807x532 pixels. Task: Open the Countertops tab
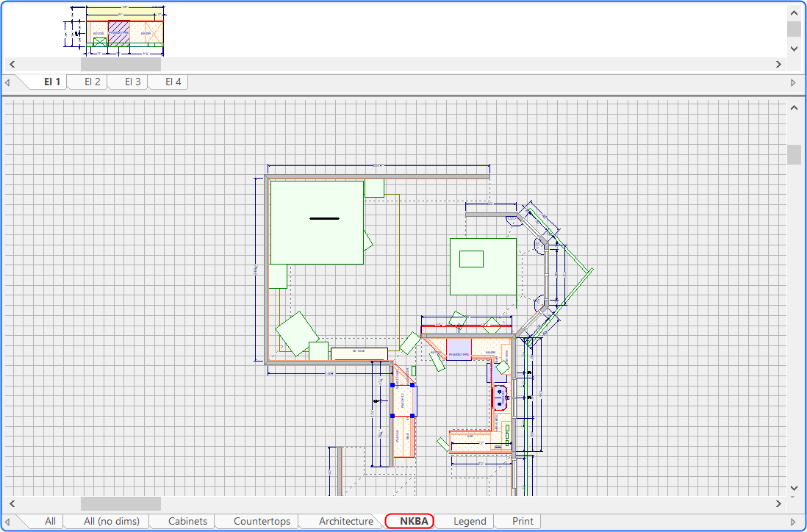(x=262, y=521)
